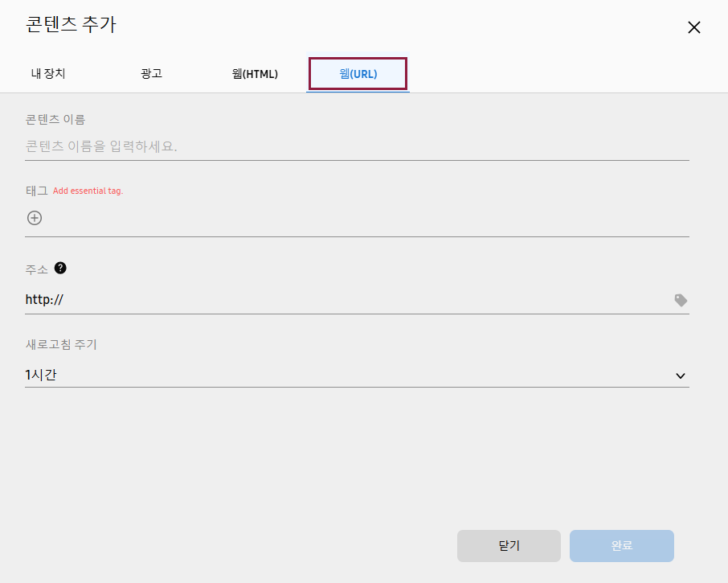The width and height of the screenshot is (728, 583).
Task: Click the 새로고침 주기 label
Action: pos(61,344)
